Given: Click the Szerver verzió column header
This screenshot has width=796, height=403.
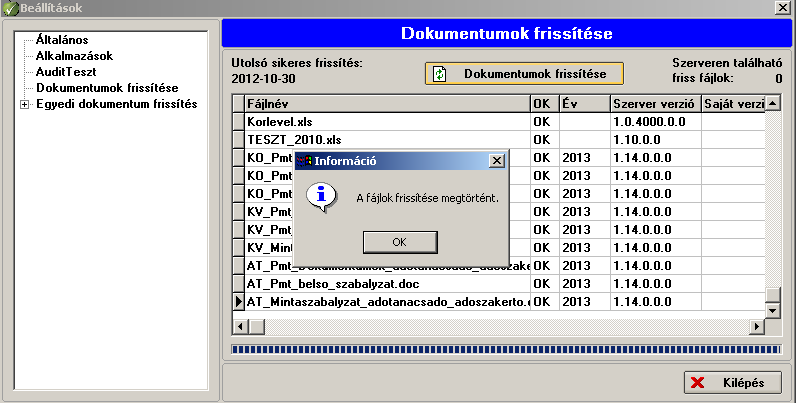Looking at the screenshot, I should click(x=655, y=104).
